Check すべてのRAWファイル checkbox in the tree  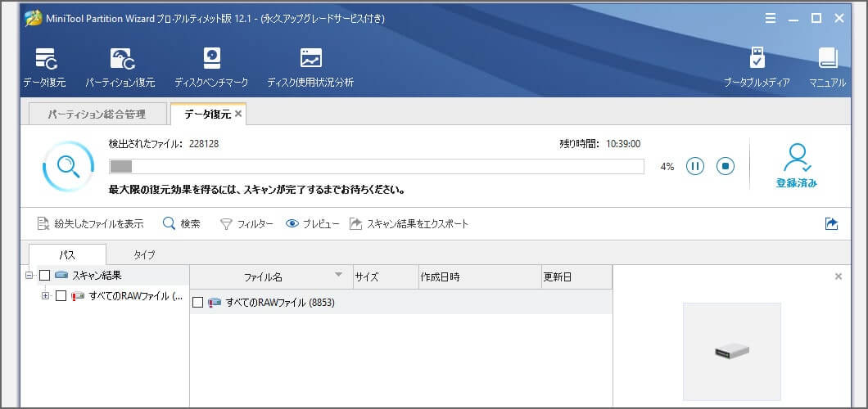61,295
